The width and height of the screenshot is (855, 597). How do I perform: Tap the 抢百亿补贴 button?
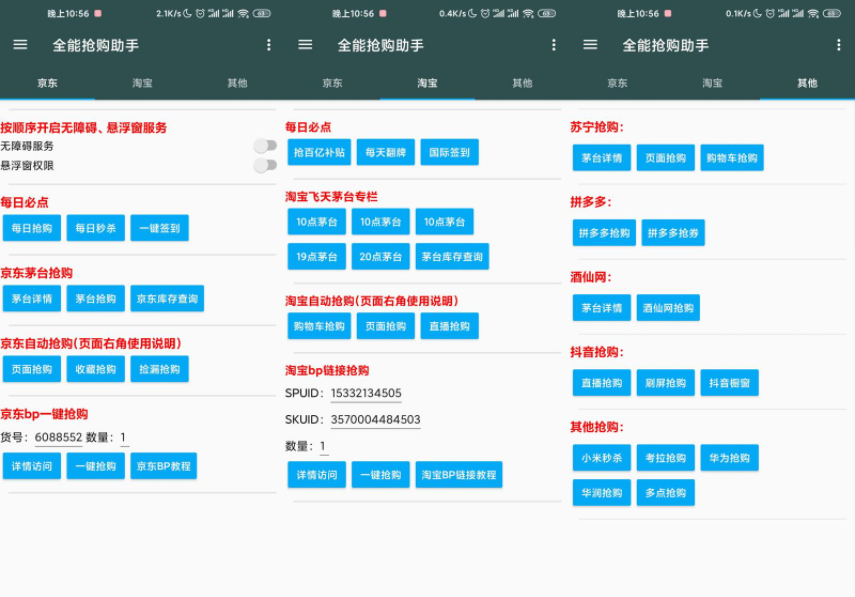(319, 152)
